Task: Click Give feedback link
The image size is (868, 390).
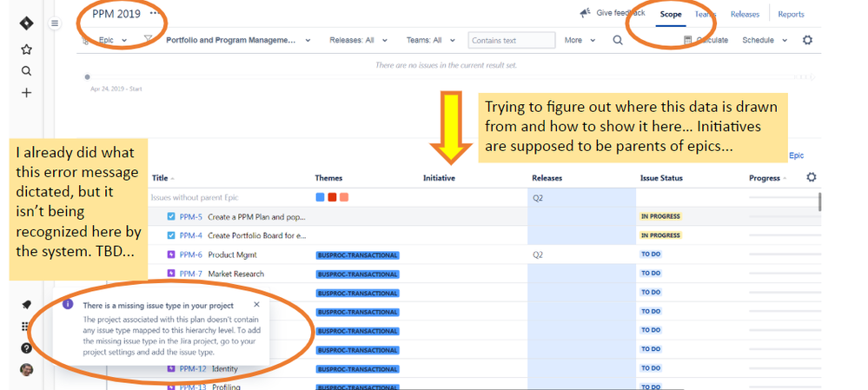Action: coord(620,13)
